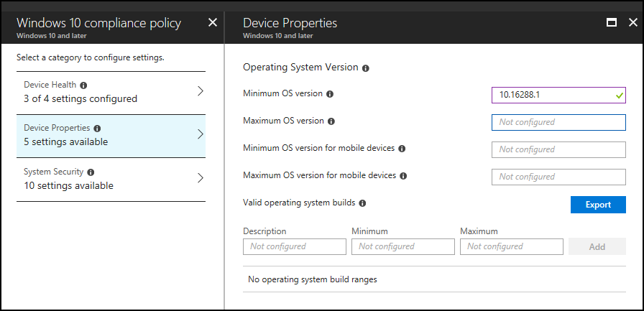Maximize the Device Properties blade
644x311 pixels.
[x=612, y=22]
